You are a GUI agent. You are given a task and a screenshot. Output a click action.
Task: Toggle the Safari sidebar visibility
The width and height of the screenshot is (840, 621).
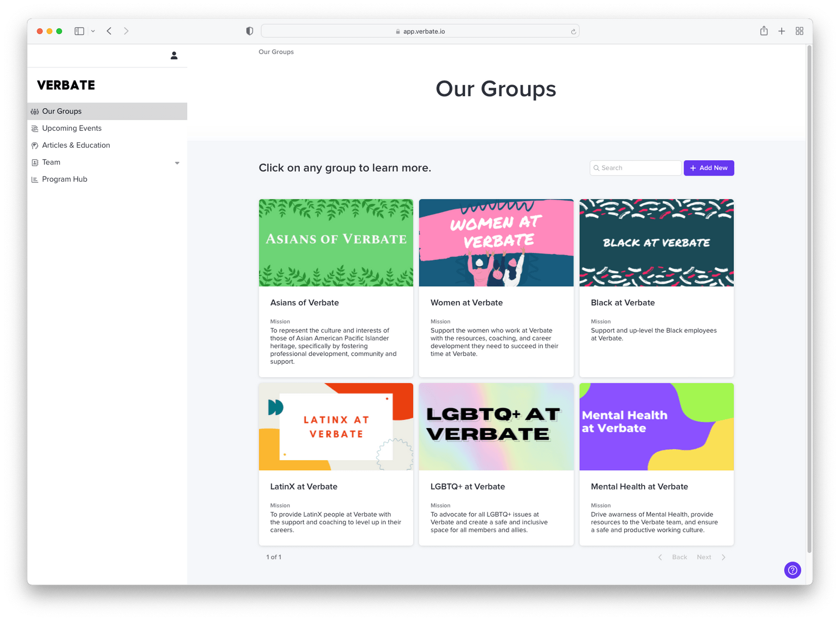pyautogui.click(x=79, y=31)
